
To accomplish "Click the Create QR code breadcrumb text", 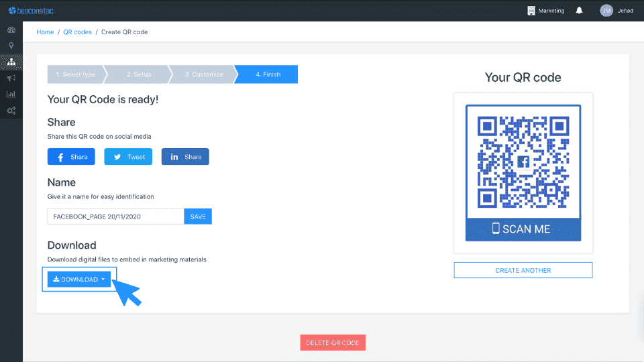I will tap(125, 32).
